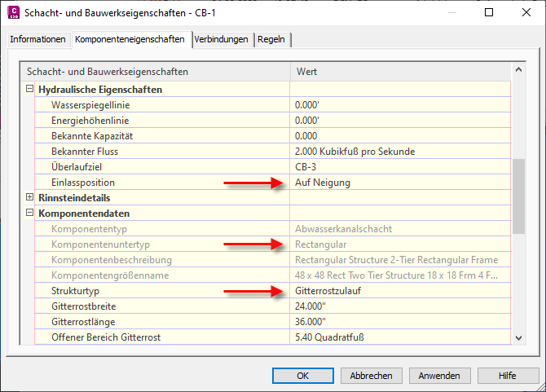The width and height of the screenshot is (546, 392).
Task: Open Hilfe for this dialog
Action: point(509,376)
